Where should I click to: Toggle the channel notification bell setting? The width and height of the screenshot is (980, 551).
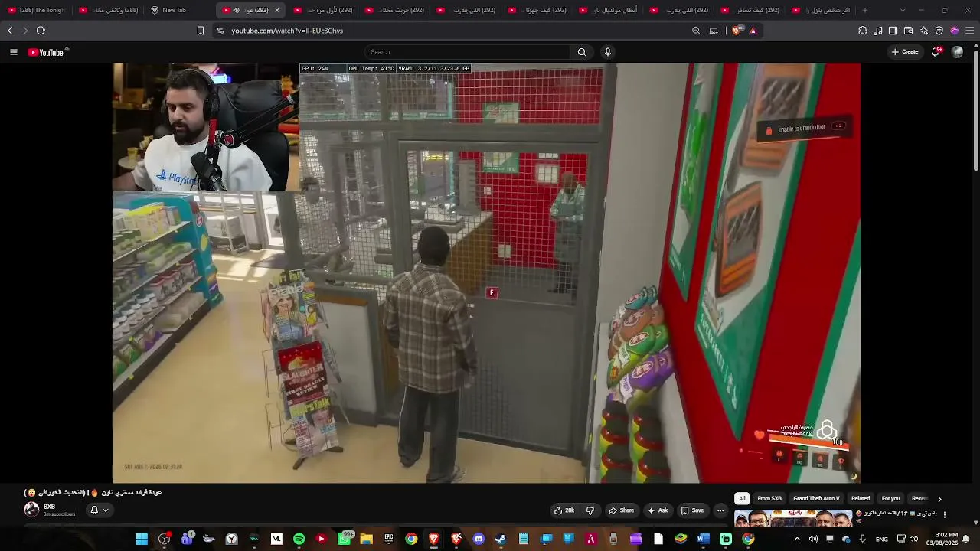click(x=100, y=510)
